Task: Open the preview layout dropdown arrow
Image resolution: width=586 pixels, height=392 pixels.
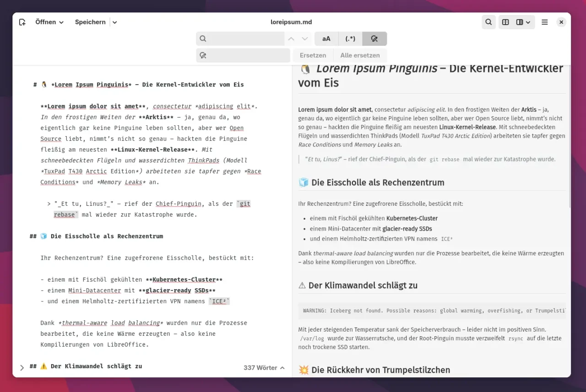Action: 523,22
